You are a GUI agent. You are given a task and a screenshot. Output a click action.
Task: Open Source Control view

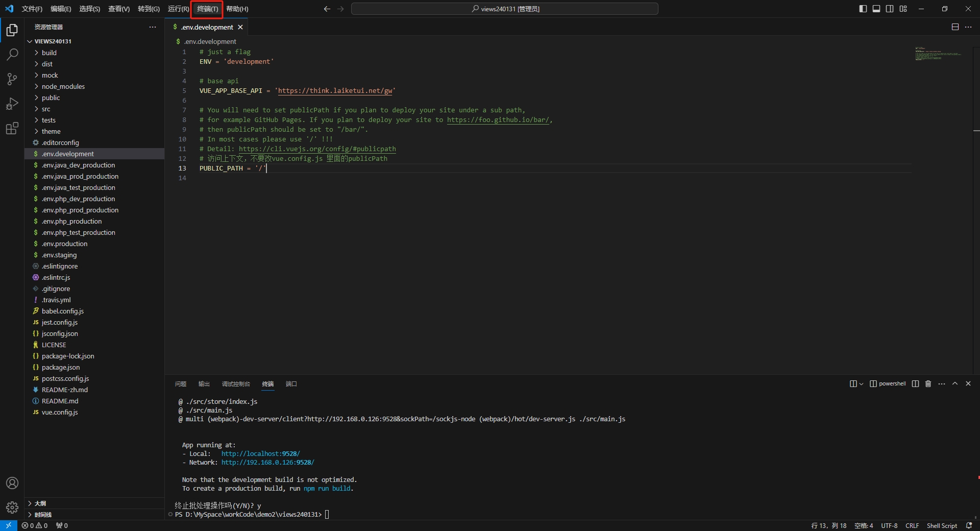click(12, 79)
